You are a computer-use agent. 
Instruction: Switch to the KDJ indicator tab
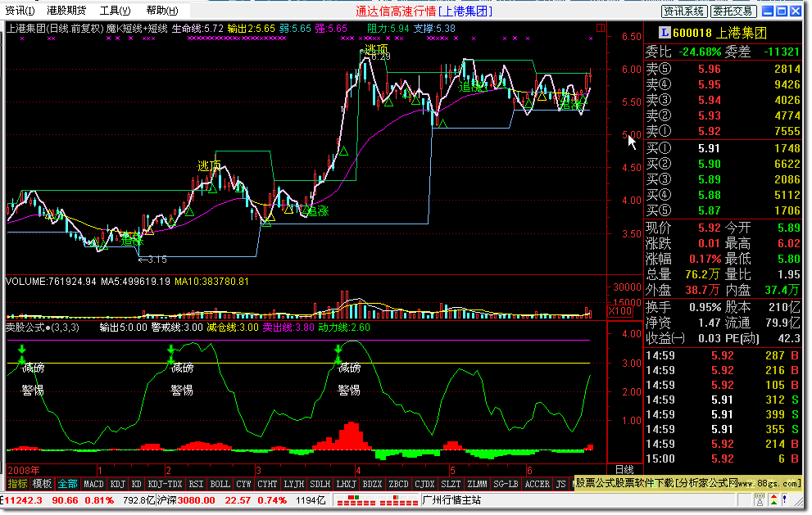tap(117, 484)
